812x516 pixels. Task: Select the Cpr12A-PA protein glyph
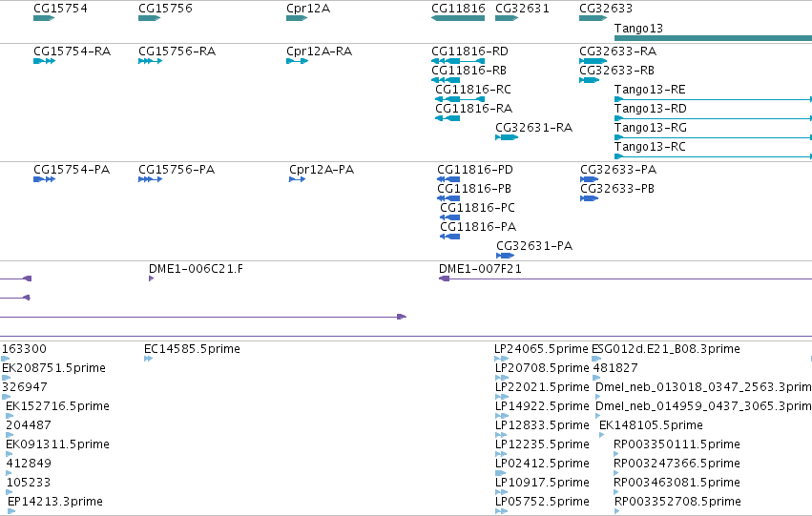[298, 179]
